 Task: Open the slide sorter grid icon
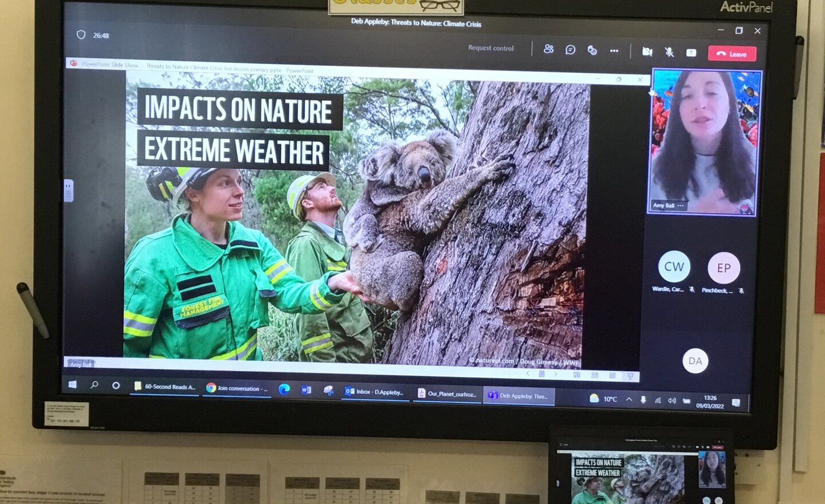pyautogui.click(x=594, y=375)
